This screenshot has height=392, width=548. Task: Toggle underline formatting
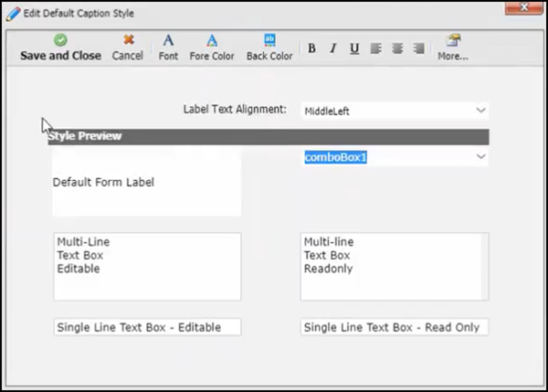[x=354, y=48]
